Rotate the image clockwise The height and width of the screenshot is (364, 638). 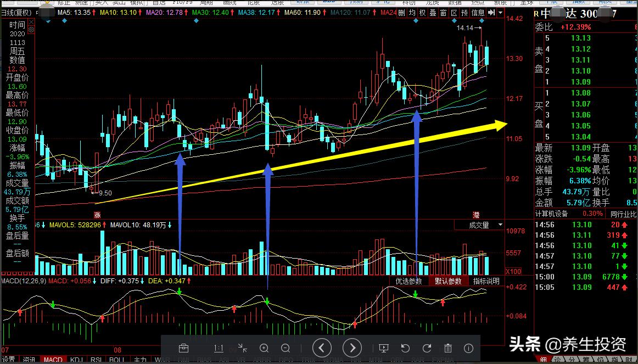pyautogui.click(x=427, y=348)
